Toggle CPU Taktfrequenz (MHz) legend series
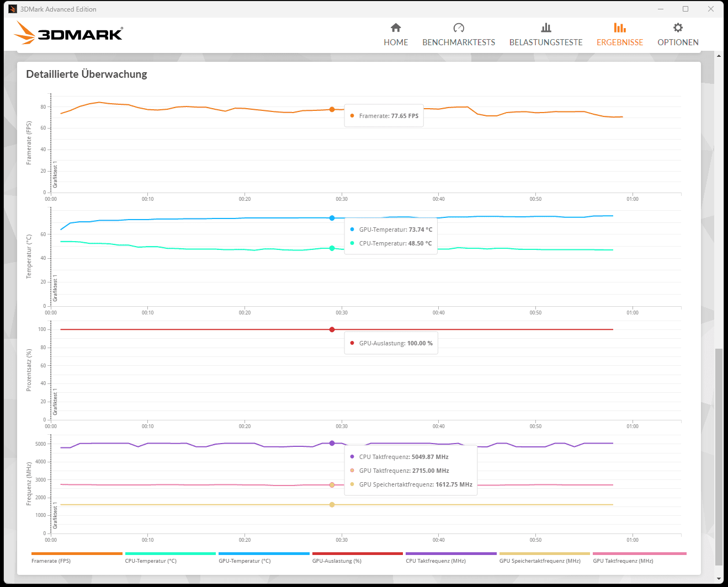This screenshot has width=728, height=587. pyautogui.click(x=451, y=558)
